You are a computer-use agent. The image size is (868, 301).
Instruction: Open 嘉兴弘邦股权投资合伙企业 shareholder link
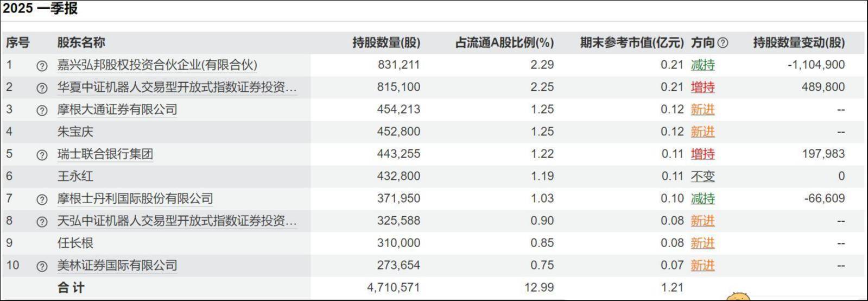pos(157,65)
